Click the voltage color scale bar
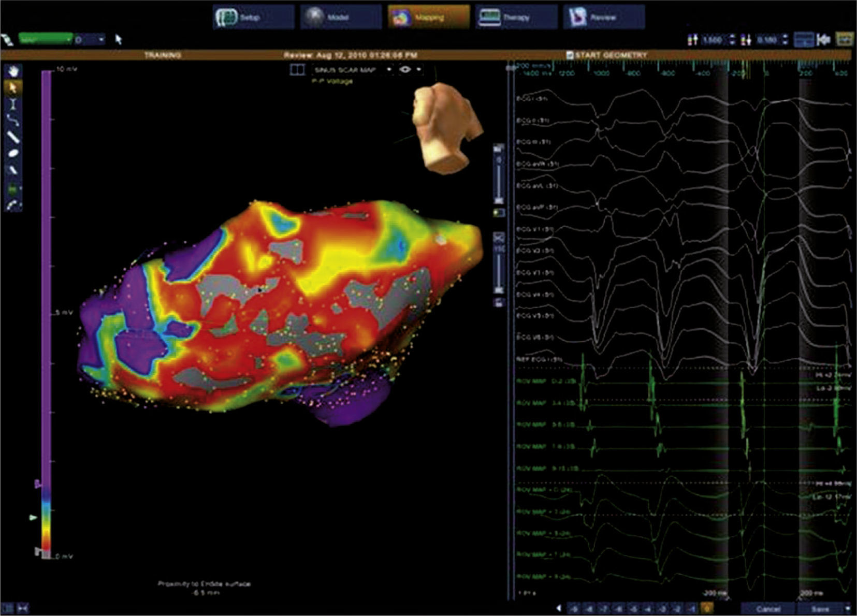857x616 pixels. pos(47,311)
